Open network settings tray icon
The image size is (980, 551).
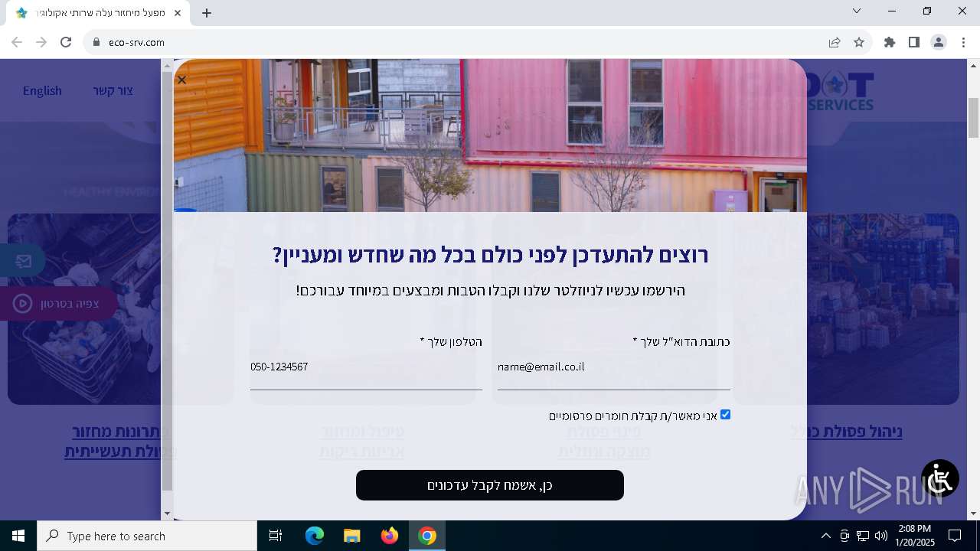coord(863,536)
